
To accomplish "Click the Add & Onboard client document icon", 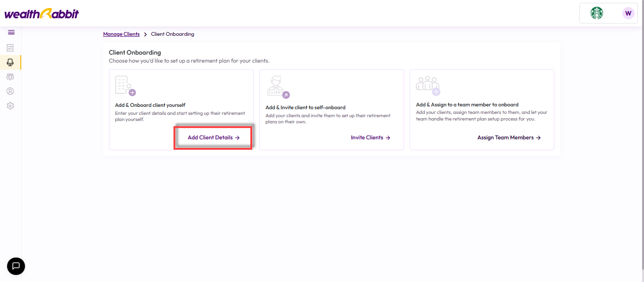I will tap(125, 86).
